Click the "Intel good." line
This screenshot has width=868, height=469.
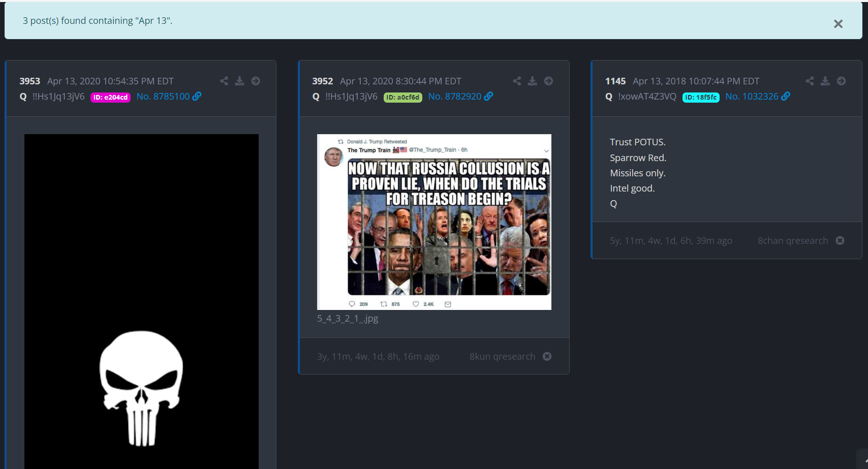(632, 188)
